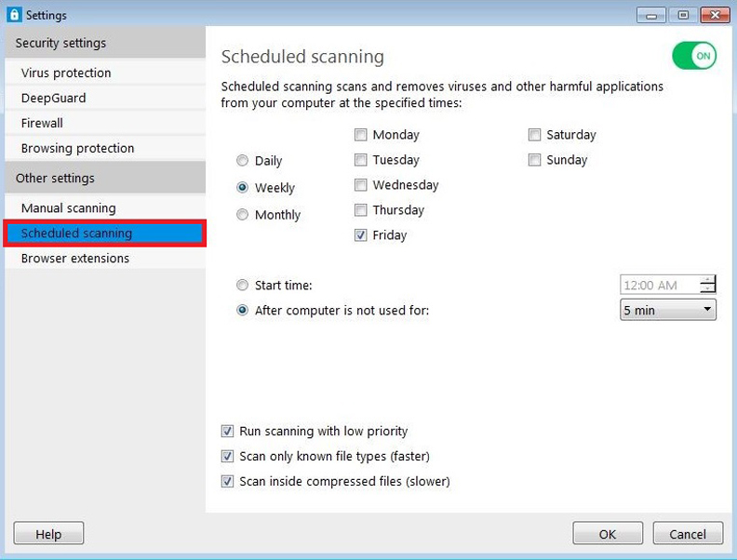Uncheck Scan inside compressed files option
This screenshot has height=560, width=737.
tap(228, 482)
